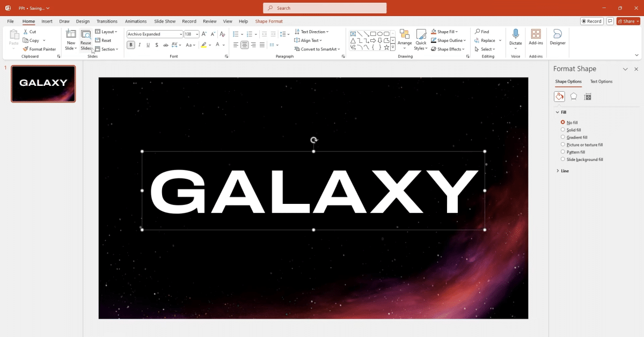644x337 pixels.
Task: Switch to the Text Options tab
Action: 601,81
